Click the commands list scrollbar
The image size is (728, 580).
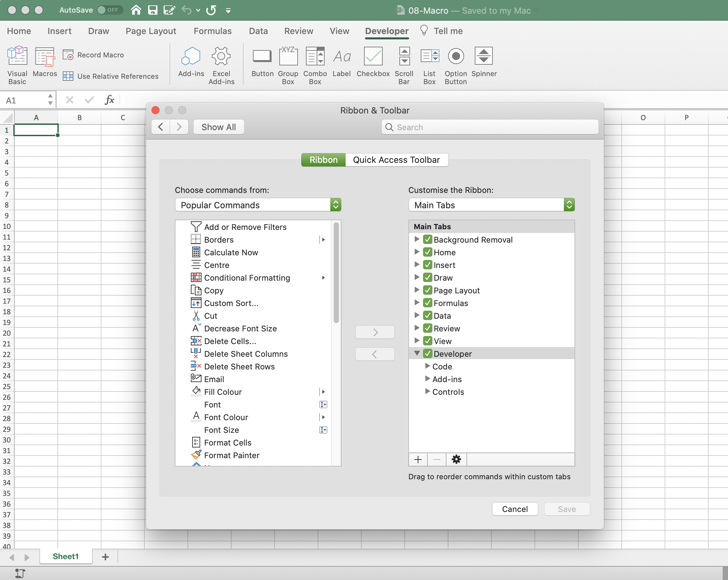(x=336, y=272)
